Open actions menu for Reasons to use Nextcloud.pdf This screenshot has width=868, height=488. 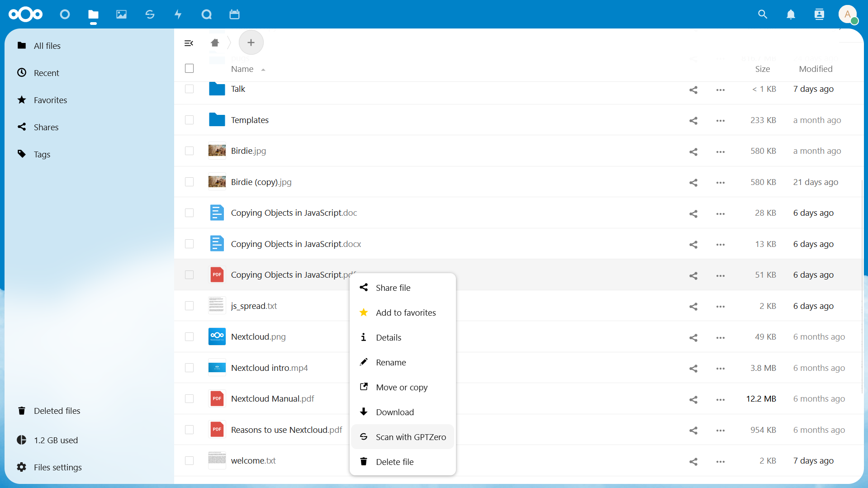[721, 430]
